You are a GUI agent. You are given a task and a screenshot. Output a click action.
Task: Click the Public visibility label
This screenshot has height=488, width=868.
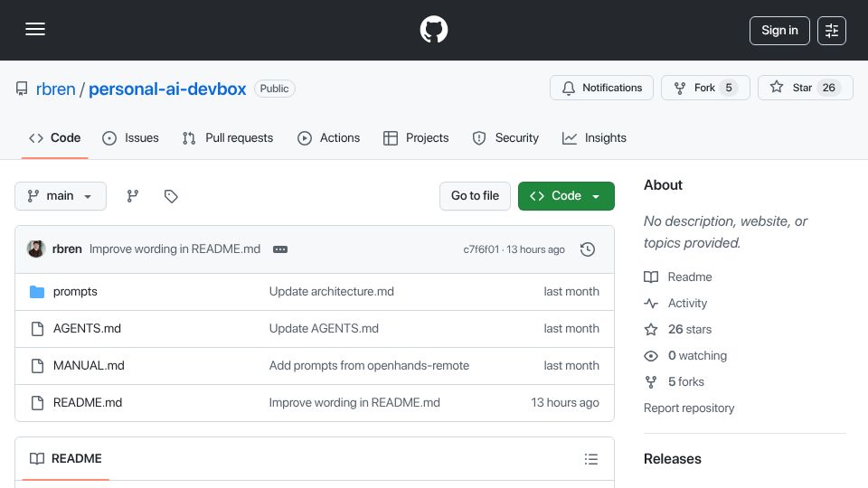(x=275, y=89)
